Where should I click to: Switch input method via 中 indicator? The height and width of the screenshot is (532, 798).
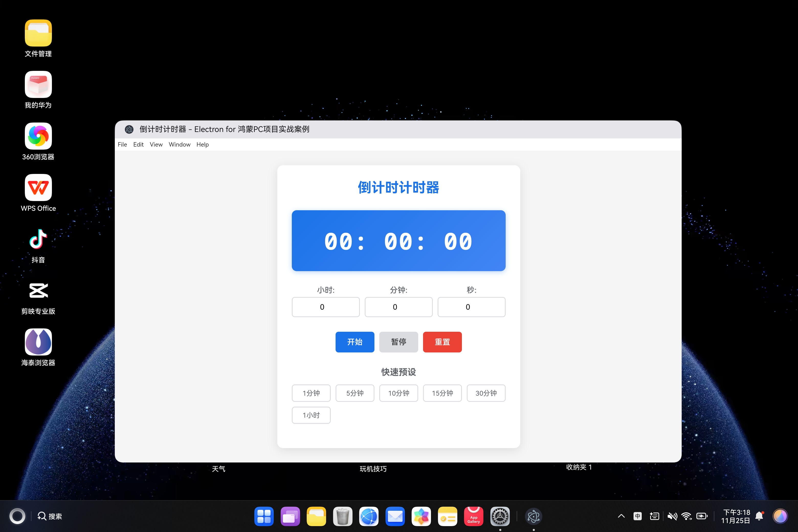pos(638,516)
